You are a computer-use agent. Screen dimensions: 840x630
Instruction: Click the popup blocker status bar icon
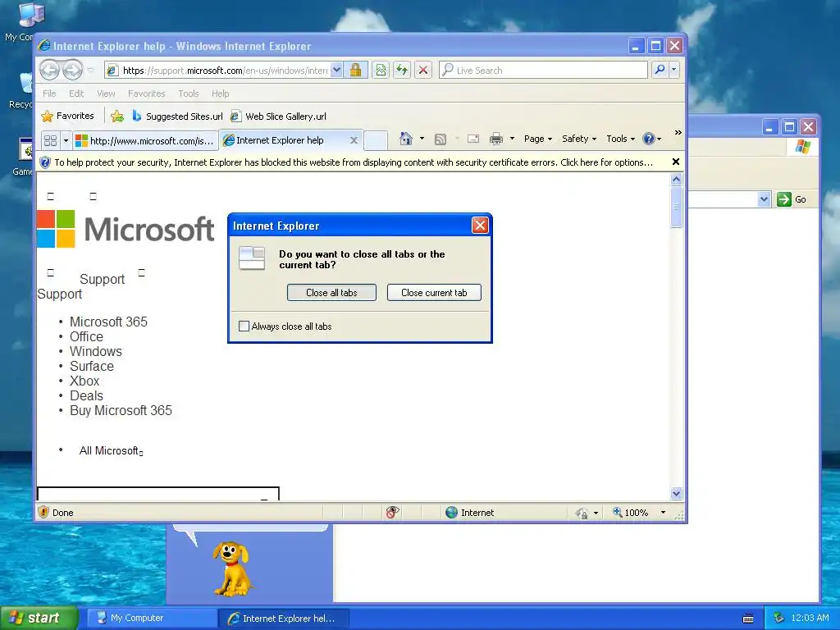(392, 513)
